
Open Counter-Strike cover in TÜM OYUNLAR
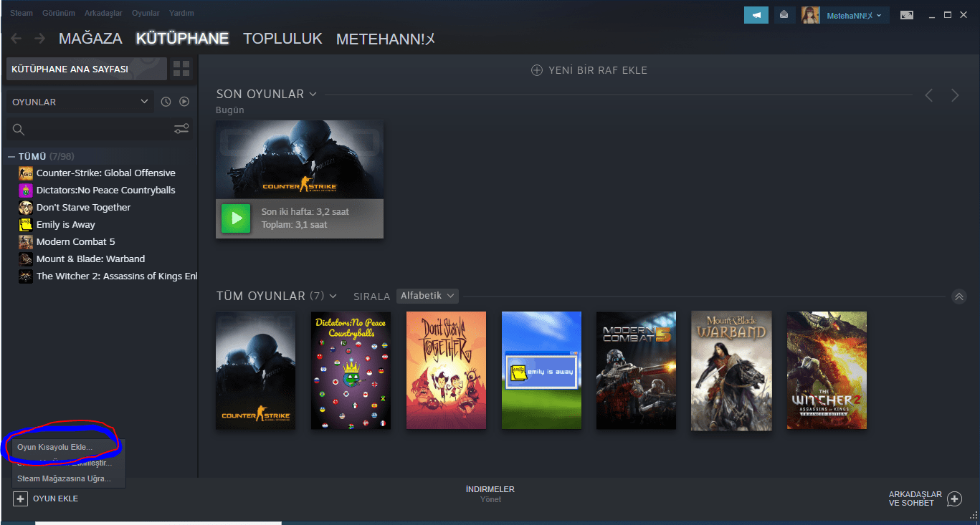[x=255, y=370]
